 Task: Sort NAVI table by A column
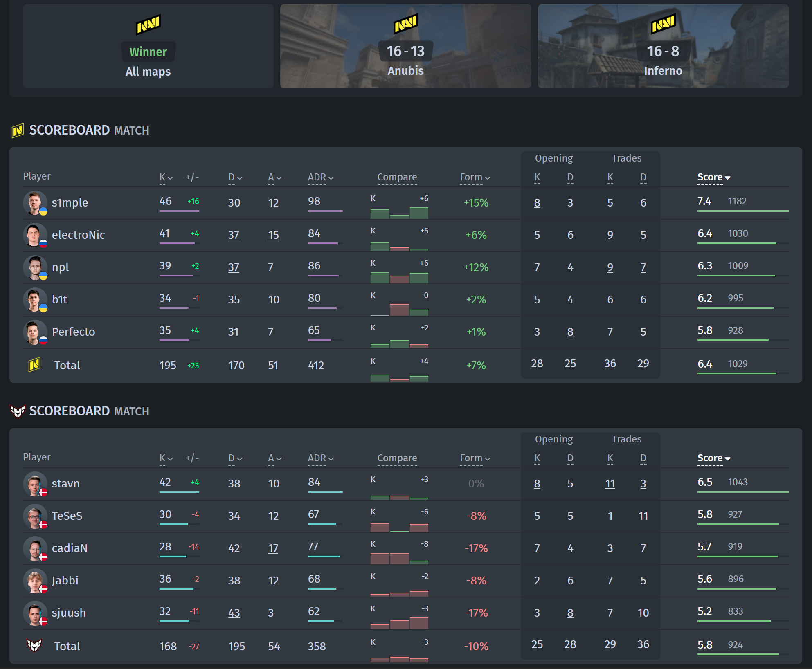(x=275, y=177)
